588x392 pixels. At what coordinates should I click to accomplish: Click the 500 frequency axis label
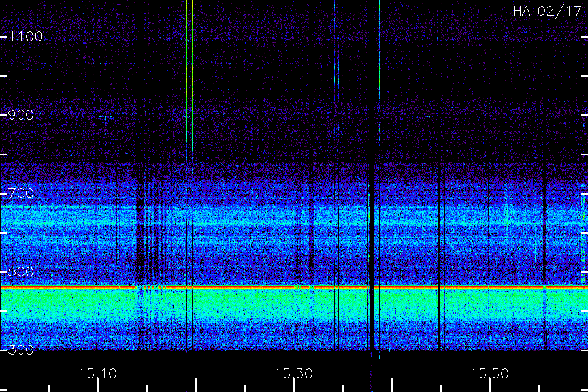pos(21,272)
